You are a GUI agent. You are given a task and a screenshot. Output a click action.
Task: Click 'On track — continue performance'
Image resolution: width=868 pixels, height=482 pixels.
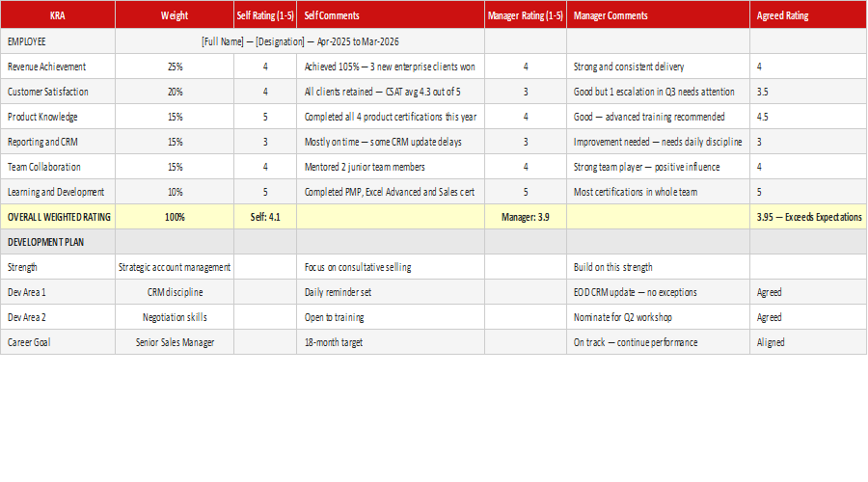point(658,342)
